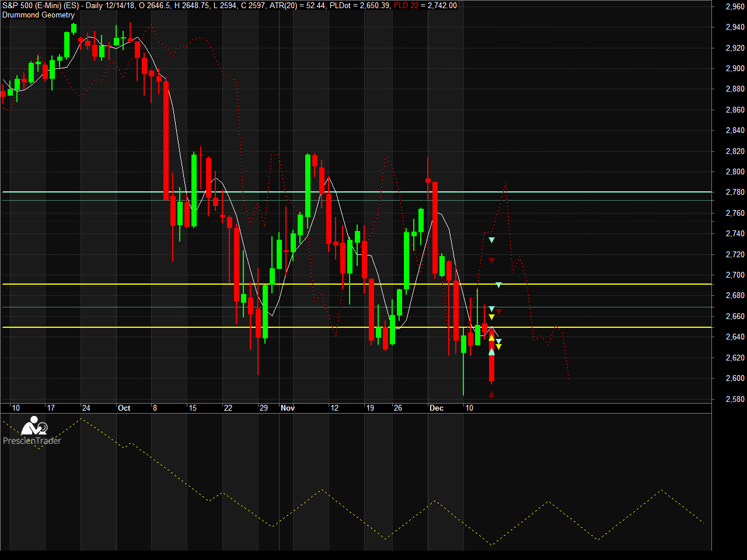Screen dimensions: 747x560
Task: Click the 2,900 price axis label
Action: tap(735, 68)
